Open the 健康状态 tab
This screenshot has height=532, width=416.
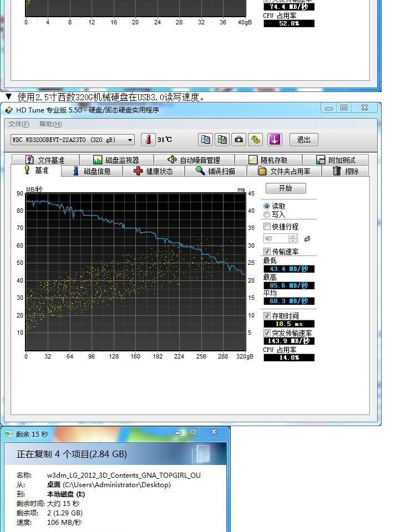point(153,171)
